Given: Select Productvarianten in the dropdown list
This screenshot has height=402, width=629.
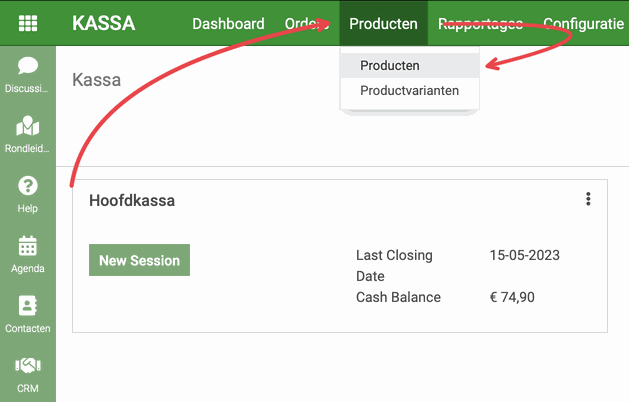Looking at the screenshot, I should coord(410,91).
